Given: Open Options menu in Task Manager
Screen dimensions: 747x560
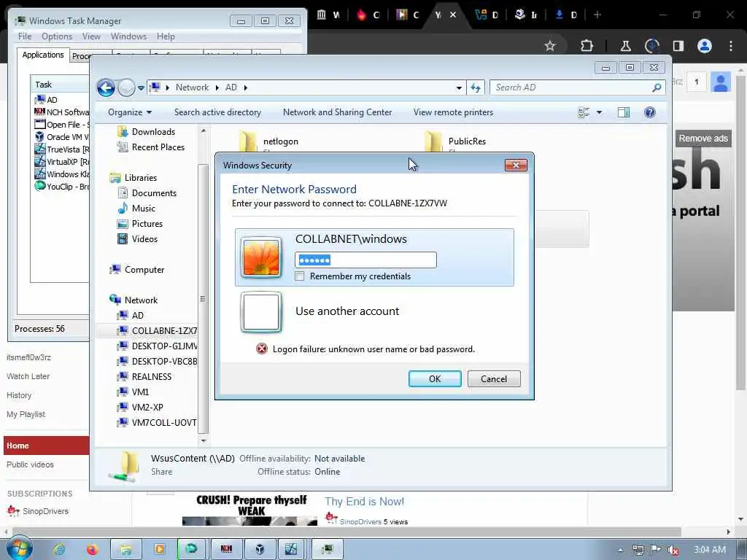Looking at the screenshot, I should click(57, 36).
